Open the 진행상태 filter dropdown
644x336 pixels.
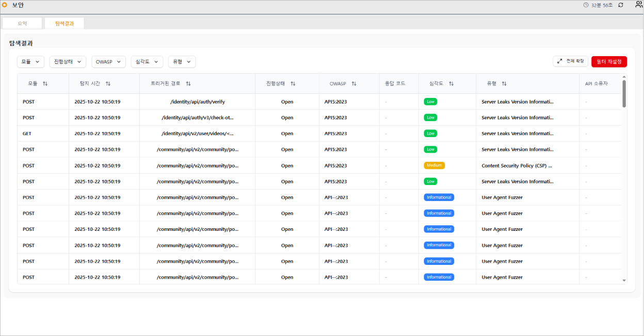pos(68,62)
